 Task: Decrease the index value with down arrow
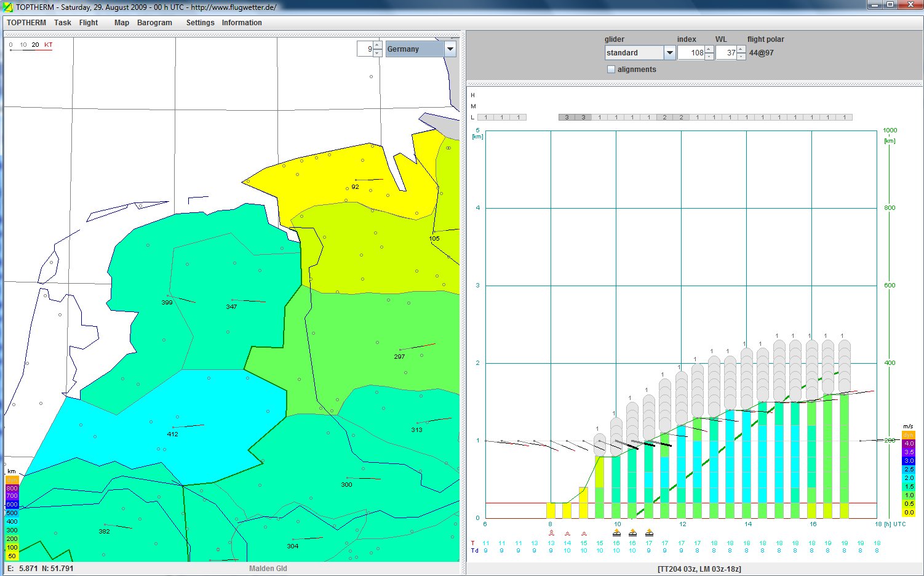[709, 57]
